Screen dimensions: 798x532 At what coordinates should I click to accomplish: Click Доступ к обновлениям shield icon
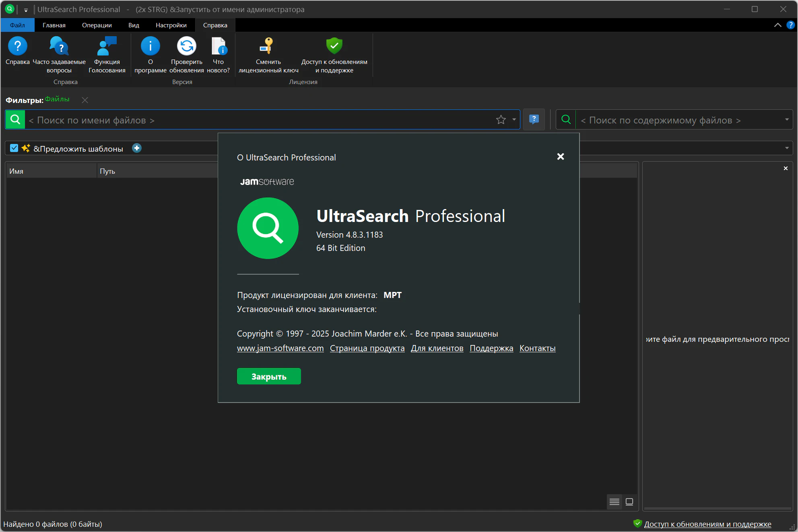[x=334, y=46]
